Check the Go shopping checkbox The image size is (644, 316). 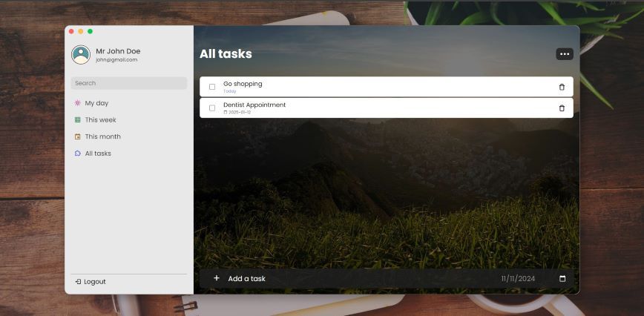212,87
